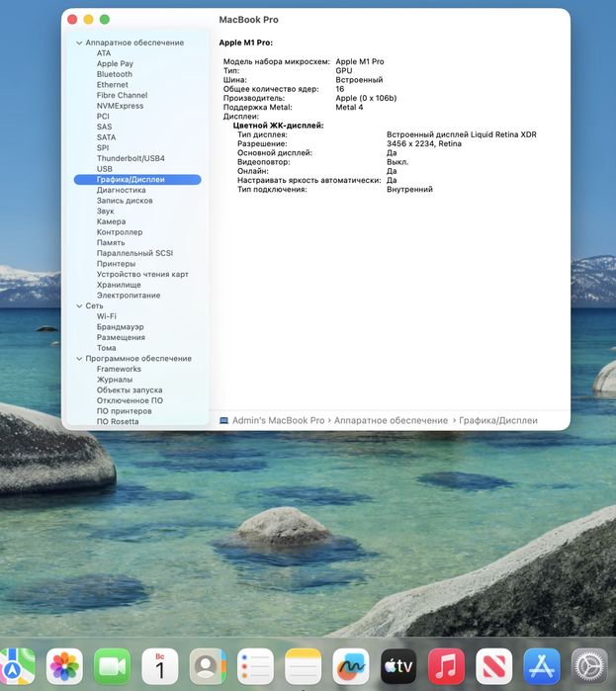Open Contacts app in Dock

click(208, 666)
